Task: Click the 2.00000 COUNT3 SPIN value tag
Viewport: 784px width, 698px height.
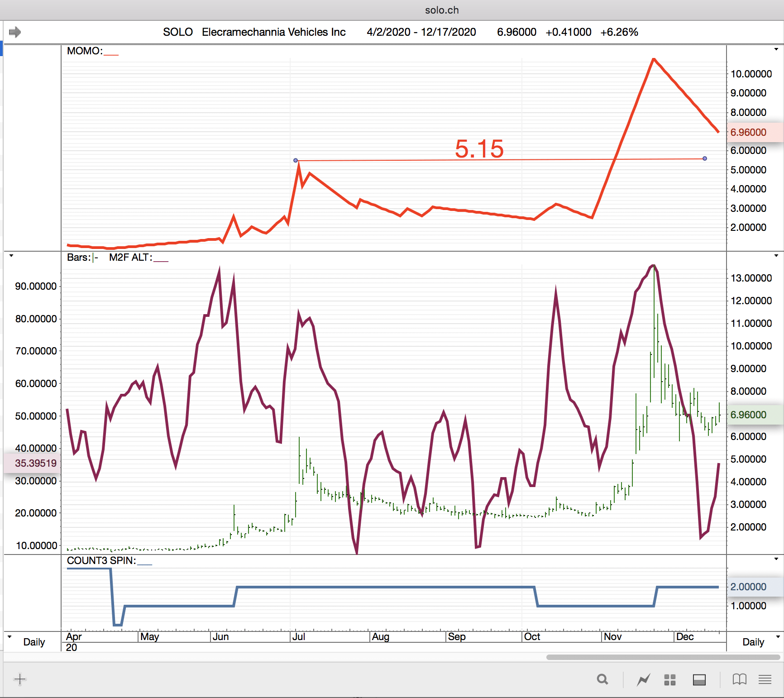Action: coord(755,587)
